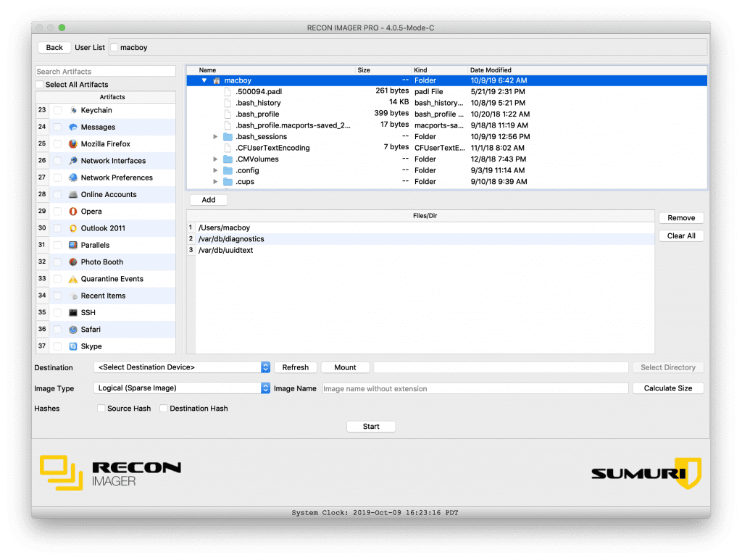Screen dimensions: 742x560
Task: Click the .CMVolumes folder icon
Action: pos(228,159)
